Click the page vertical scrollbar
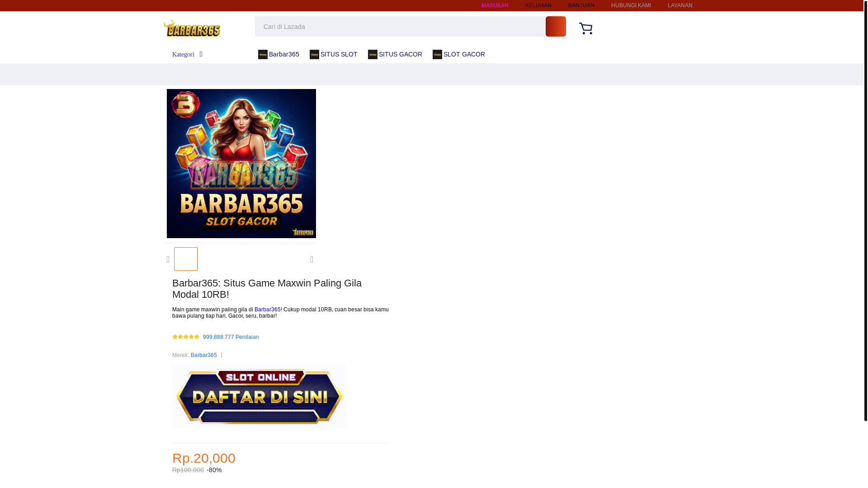This screenshot has height=488, width=868. point(865,211)
